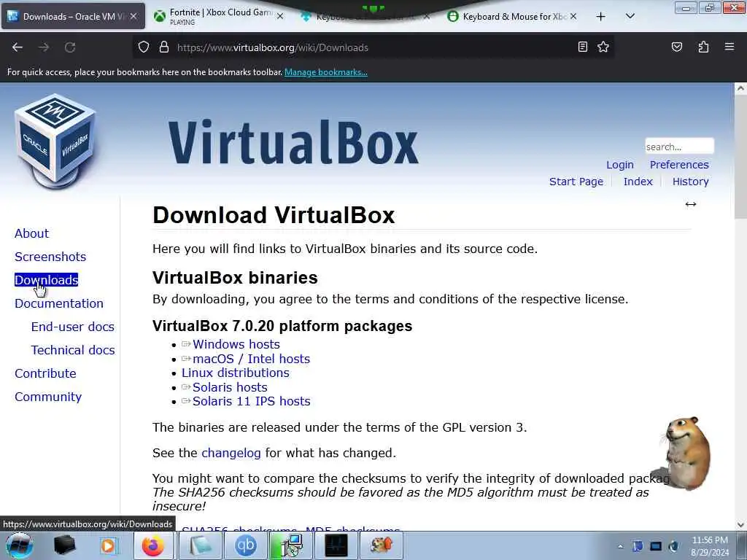Open the installer setup taskbar icon
The width and height of the screenshot is (747, 560).
(x=291, y=545)
